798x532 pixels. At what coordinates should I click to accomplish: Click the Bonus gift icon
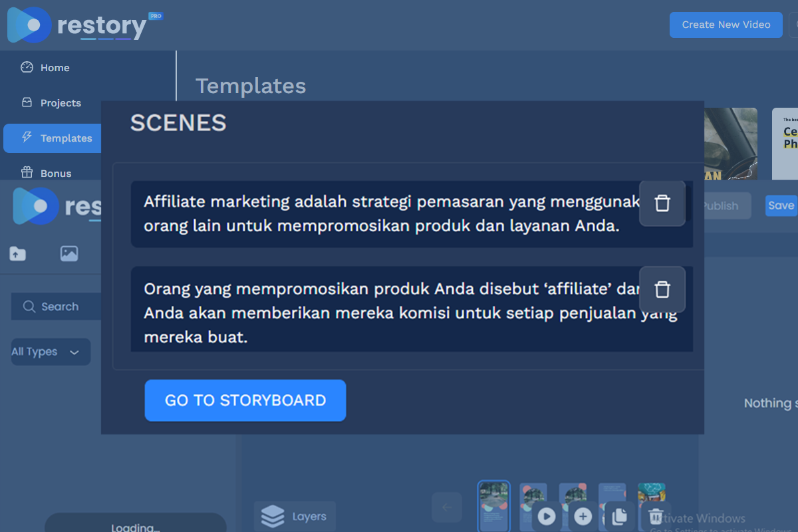click(27, 173)
